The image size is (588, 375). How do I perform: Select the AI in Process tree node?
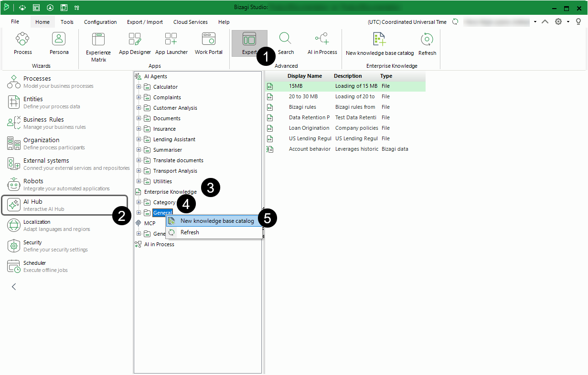pos(159,244)
